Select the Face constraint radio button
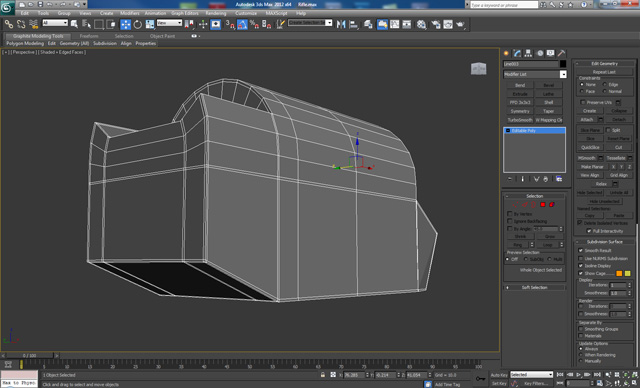 pos(582,91)
